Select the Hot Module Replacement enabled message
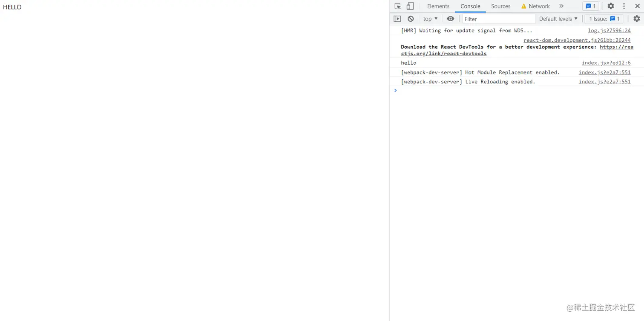Screen dimensions: 644x321 pos(480,72)
